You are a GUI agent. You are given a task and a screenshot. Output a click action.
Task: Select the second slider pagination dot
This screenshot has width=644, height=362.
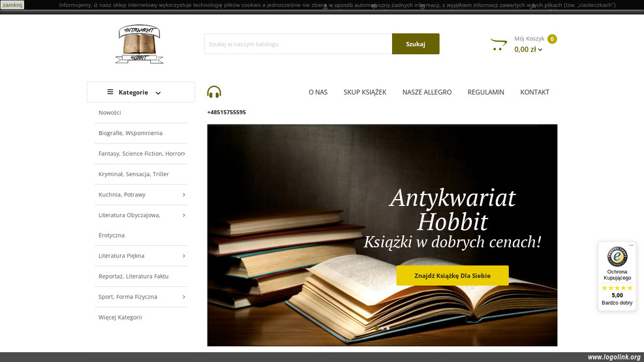(382, 328)
